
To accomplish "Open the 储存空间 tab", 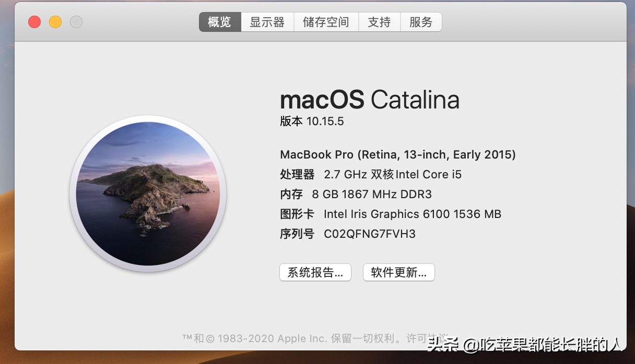I will point(326,22).
